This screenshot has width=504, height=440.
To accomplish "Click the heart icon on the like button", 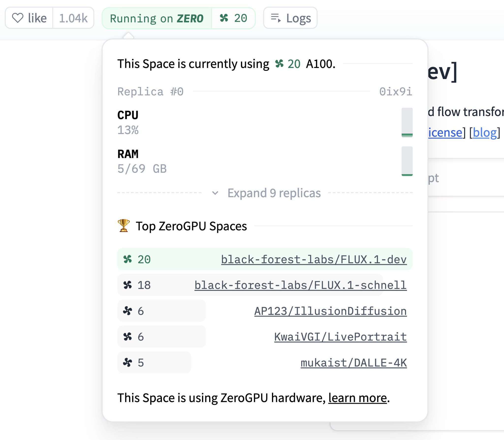I will [x=18, y=18].
